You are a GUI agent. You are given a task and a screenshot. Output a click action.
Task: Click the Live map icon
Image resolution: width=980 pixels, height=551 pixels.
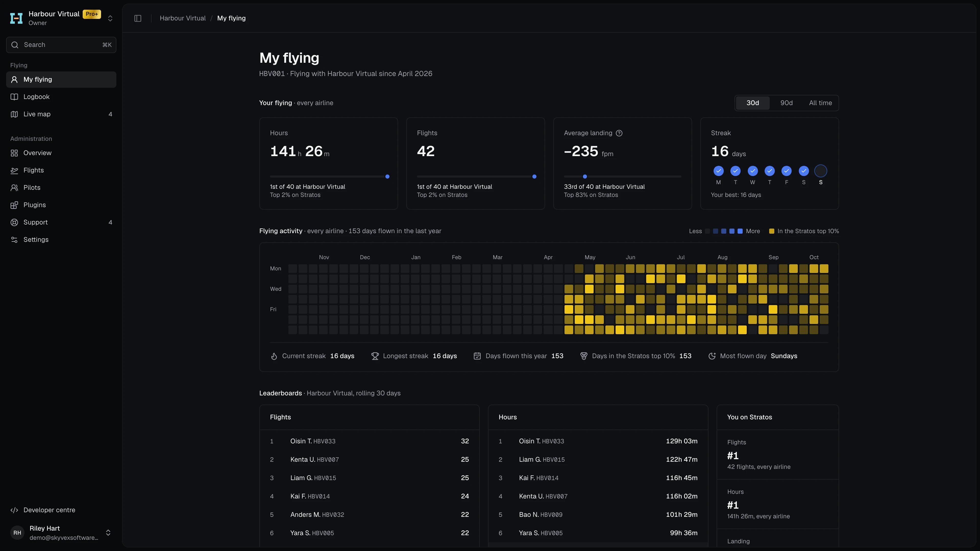click(15, 114)
